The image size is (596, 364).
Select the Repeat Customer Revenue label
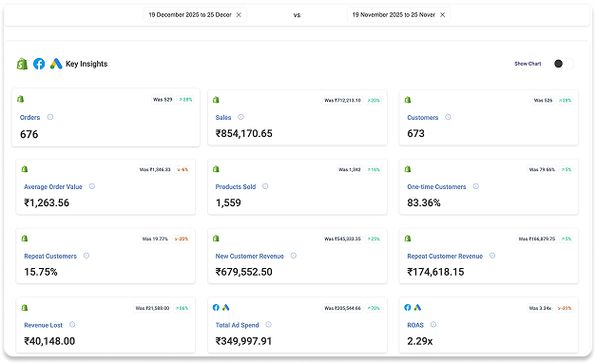tap(445, 256)
